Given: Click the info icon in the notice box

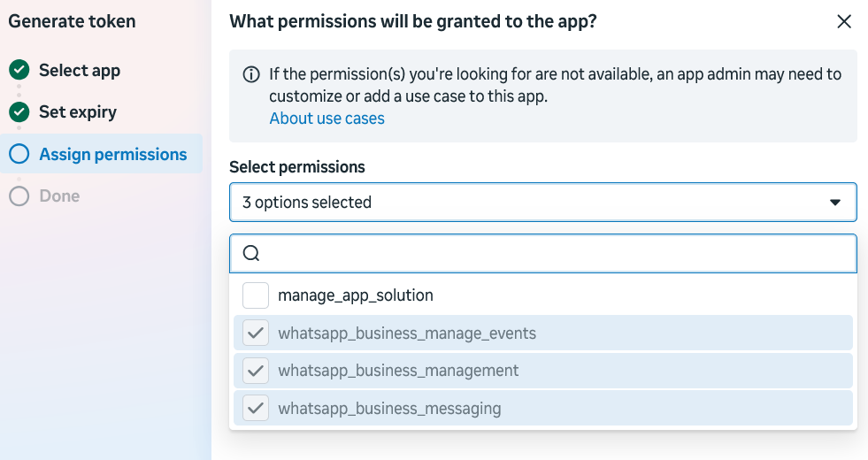Looking at the screenshot, I should (251, 74).
